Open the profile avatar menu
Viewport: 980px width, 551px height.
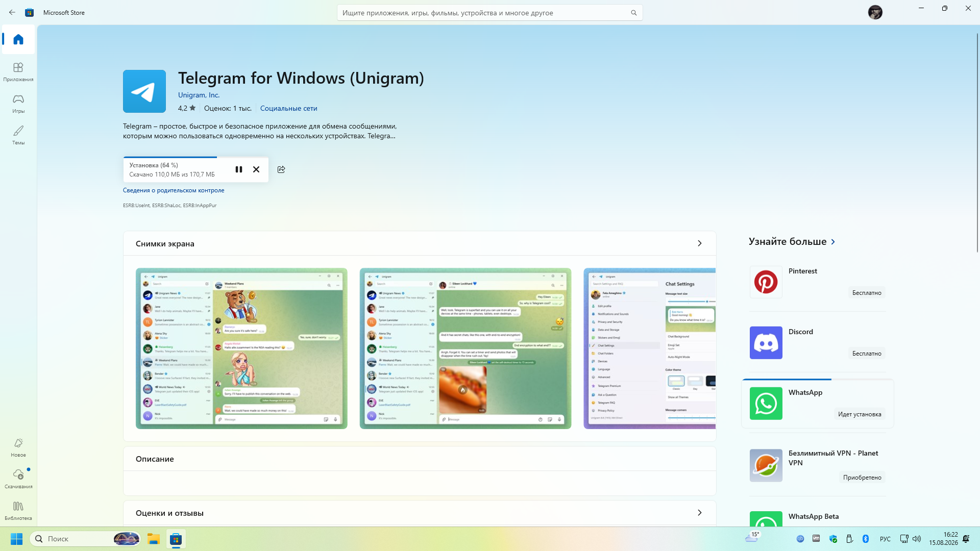coord(875,12)
